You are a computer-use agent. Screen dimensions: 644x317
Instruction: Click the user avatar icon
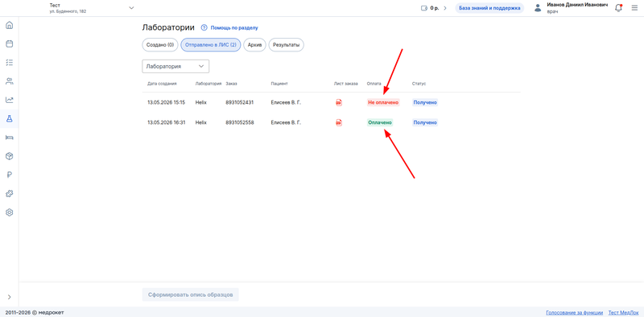click(x=538, y=8)
